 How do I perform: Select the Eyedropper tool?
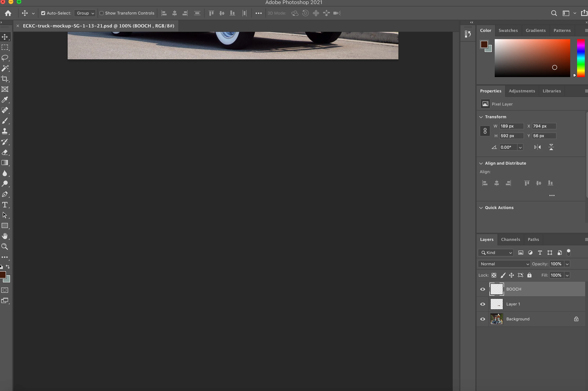click(5, 100)
